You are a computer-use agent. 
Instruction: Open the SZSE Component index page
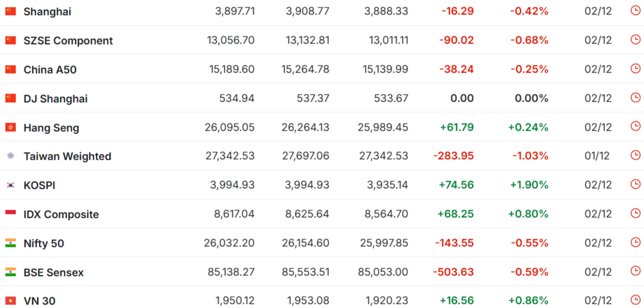[x=68, y=41]
